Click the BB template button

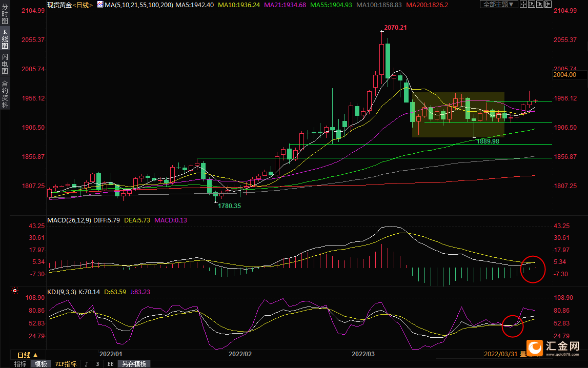point(110,364)
